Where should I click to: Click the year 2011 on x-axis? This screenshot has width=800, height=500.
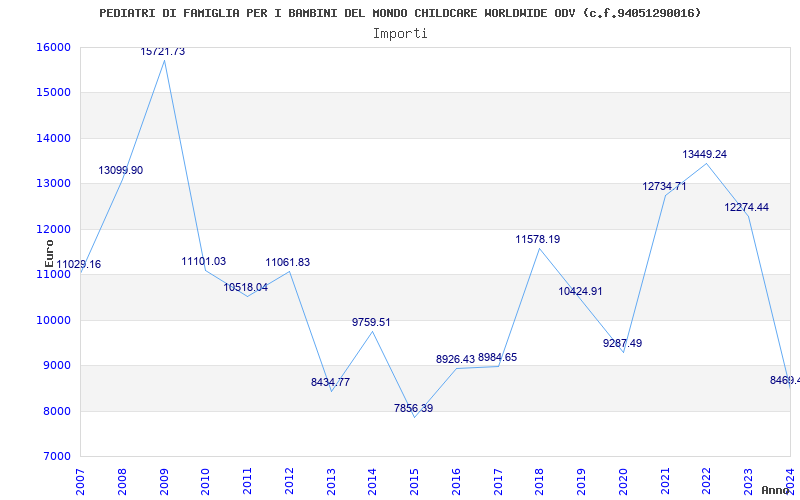pos(247,481)
